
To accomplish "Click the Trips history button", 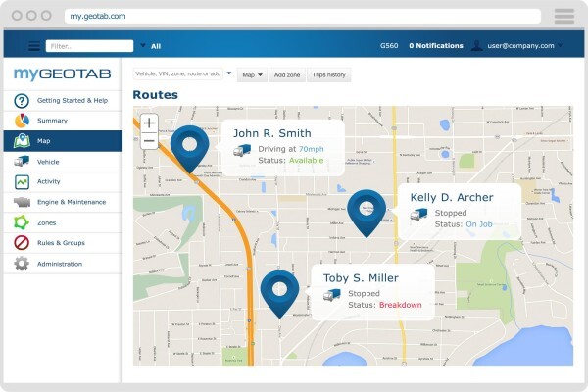I will click(329, 75).
